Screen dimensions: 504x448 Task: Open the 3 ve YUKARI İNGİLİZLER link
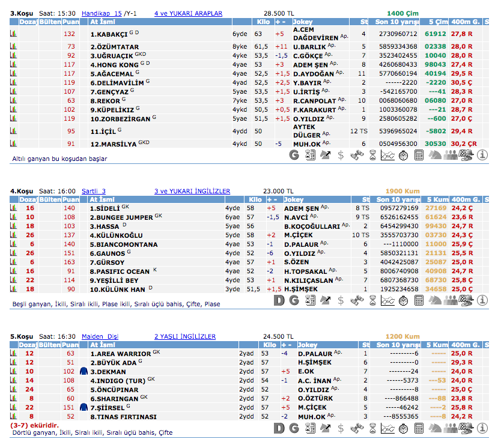tap(192, 192)
